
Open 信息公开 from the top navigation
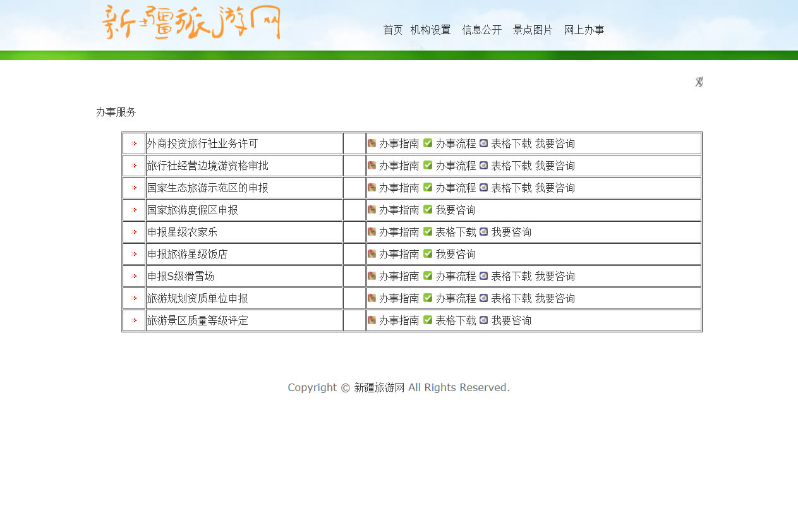[x=481, y=30]
